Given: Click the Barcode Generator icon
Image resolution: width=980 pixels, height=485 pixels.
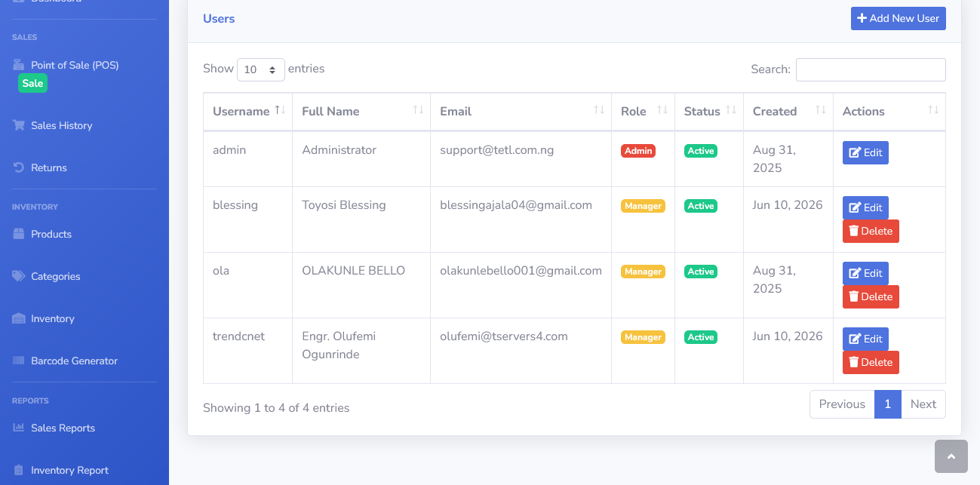Looking at the screenshot, I should [19, 361].
